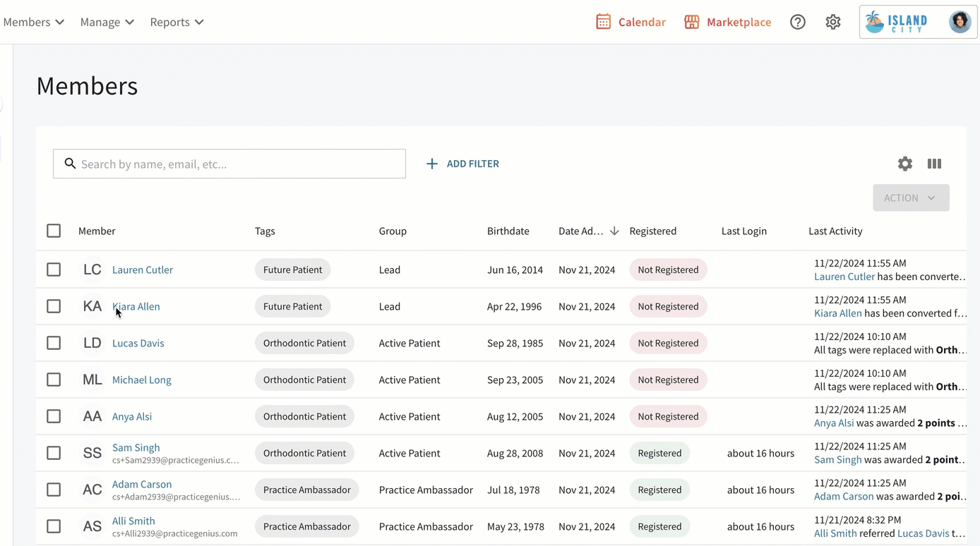Open the help question mark icon
Screen dimensions: 980x546
pyautogui.click(x=798, y=22)
